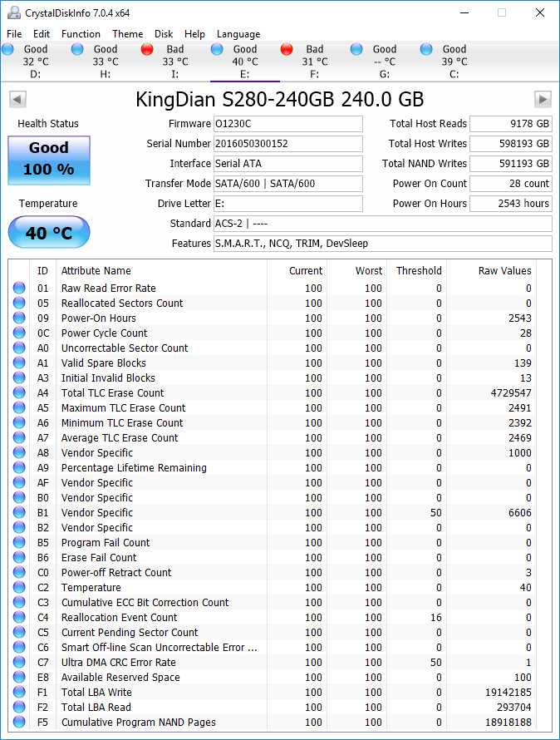Select disk G: status tab
The image size is (560, 740).
385,62
